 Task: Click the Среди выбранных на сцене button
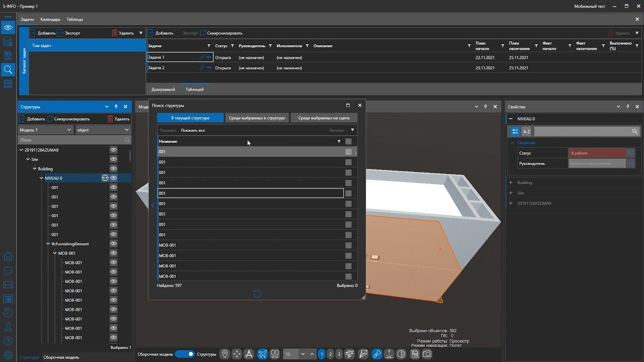[324, 118]
